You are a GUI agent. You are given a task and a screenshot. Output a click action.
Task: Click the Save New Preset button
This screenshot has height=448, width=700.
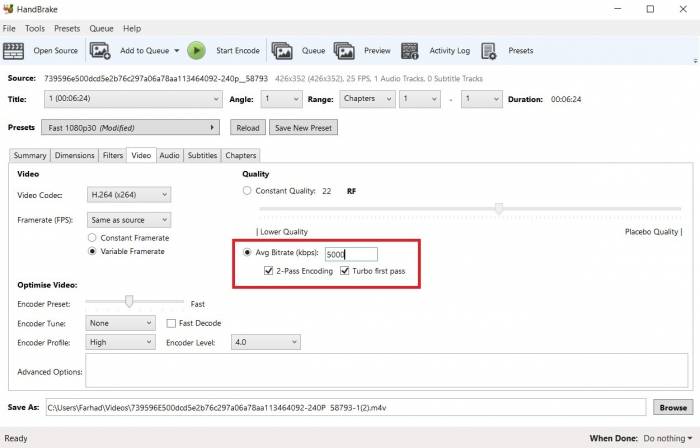click(x=303, y=128)
